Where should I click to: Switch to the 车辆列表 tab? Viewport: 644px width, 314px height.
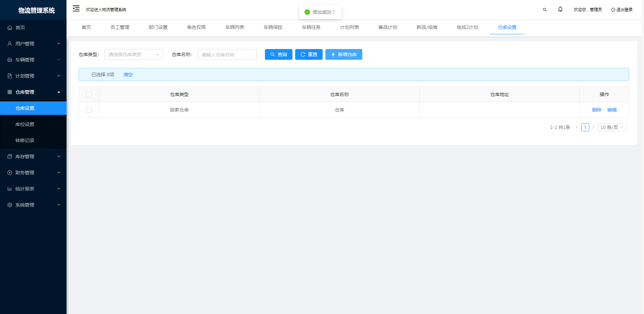[x=235, y=27]
